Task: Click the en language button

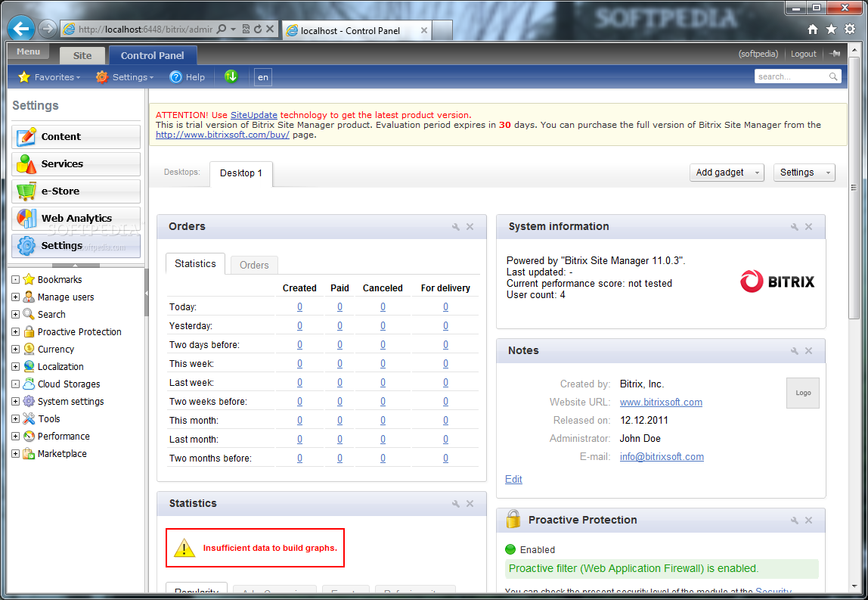Action: pyautogui.click(x=263, y=77)
